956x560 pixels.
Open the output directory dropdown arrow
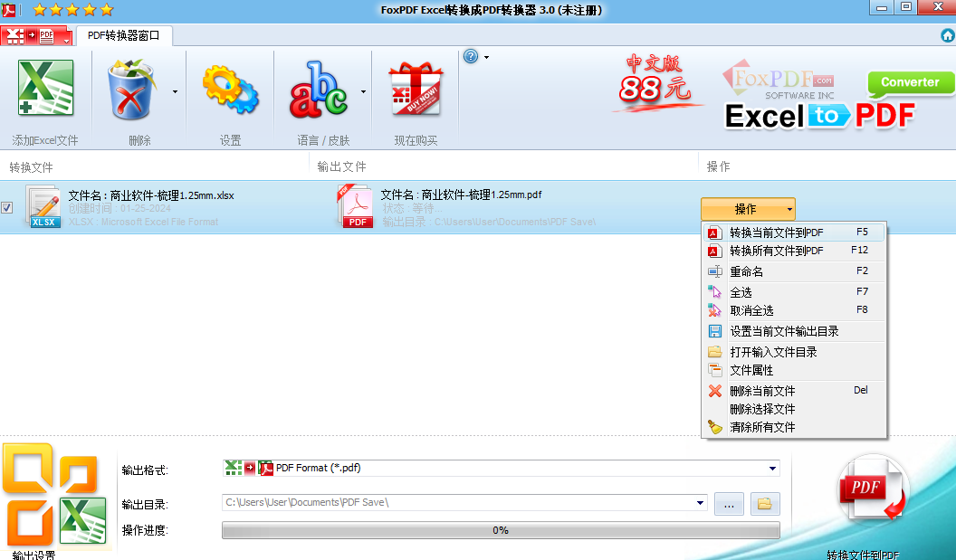pos(700,503)
